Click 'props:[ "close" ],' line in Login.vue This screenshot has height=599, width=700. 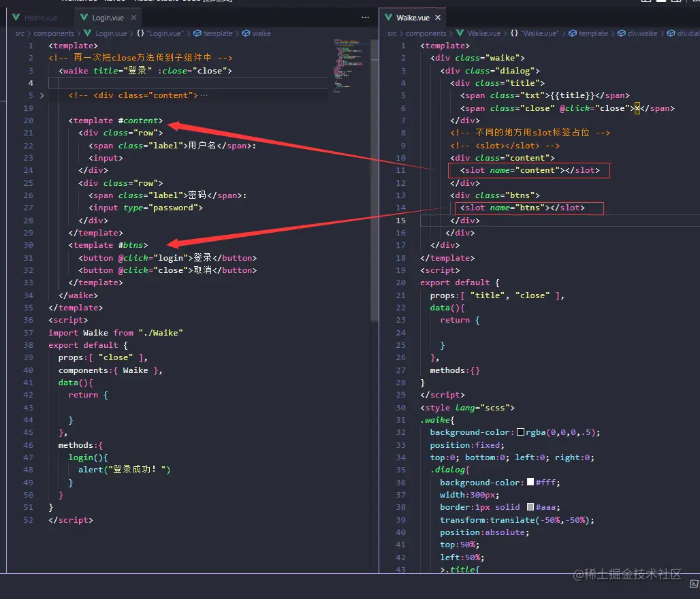pos(103,357)
